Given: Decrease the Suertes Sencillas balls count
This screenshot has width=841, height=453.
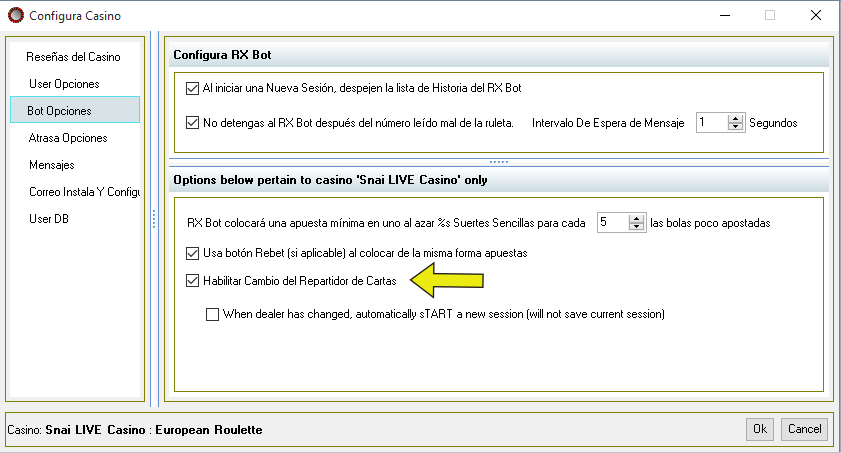Looking at the screenshot, I should pyautogui.click(x=637, y=227).
